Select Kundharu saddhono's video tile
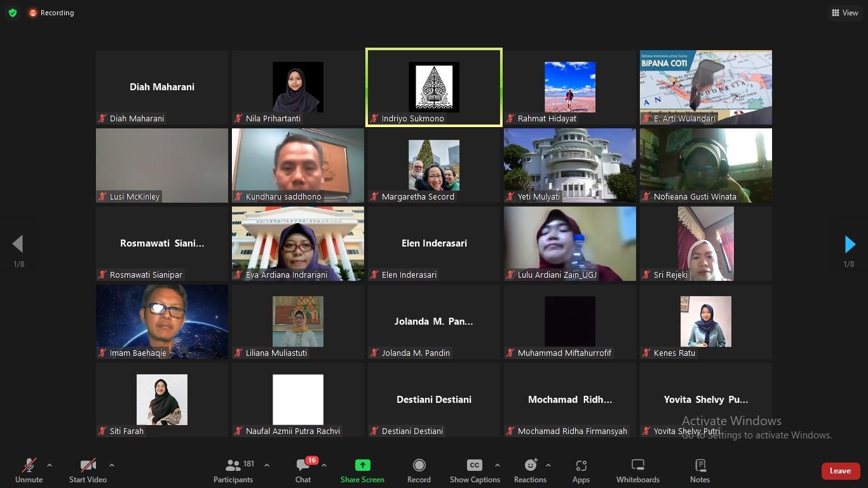 298,165
